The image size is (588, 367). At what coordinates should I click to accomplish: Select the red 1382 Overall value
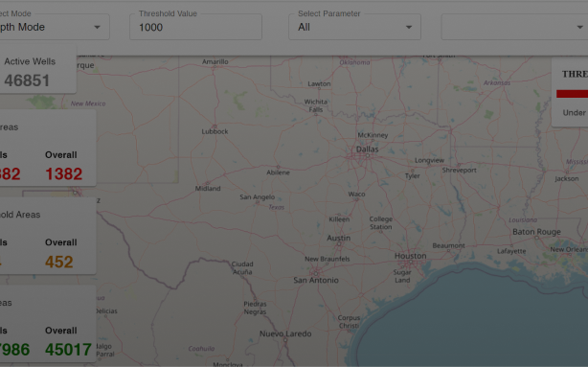point(64,173)
